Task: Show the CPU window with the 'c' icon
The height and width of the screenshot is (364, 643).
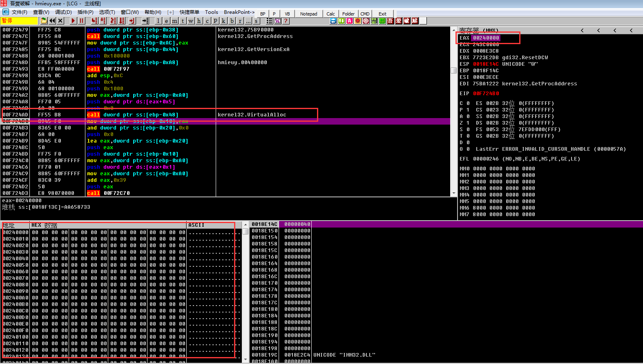Action: pos(208,21)
